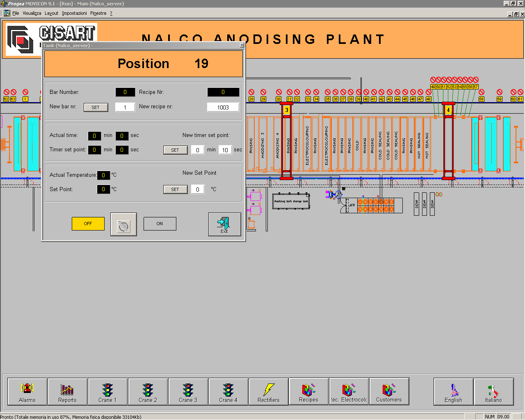Screen dimensions: 525x420
Task: Open the Alarms screen
Action: click(27, 392)
